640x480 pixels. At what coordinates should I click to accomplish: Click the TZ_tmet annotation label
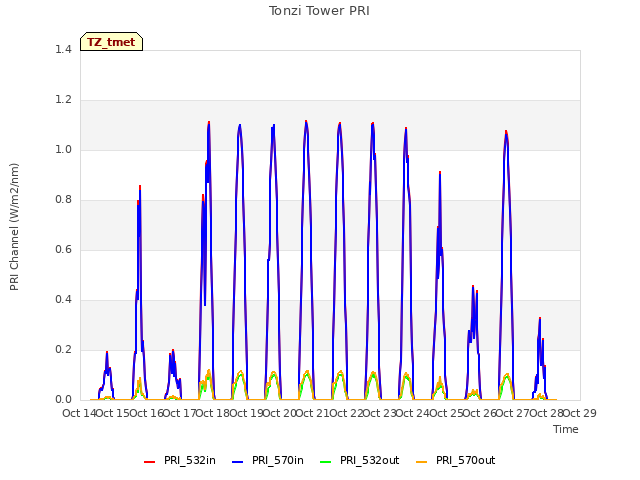111,42
